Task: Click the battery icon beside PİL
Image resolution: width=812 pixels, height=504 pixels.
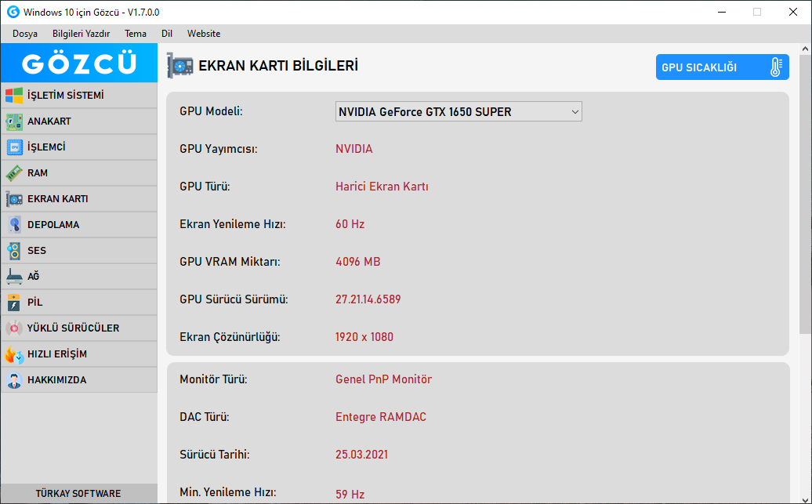Action: click(14, 303)
